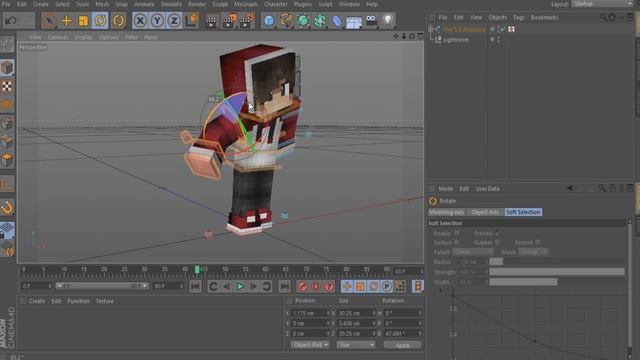Open the viewport Display menu
The width and height of the screenshot is (640, 360).
(x=83, y=37)
